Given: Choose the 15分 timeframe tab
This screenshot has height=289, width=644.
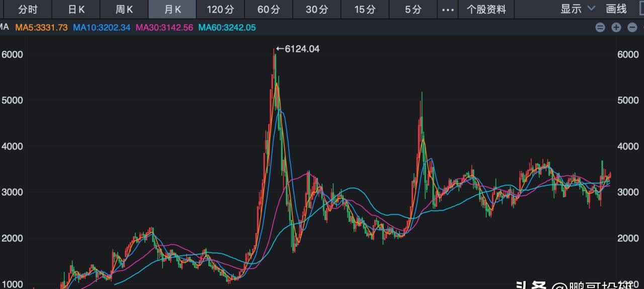Looking at the screenshot, I should (x=365, y=9).
